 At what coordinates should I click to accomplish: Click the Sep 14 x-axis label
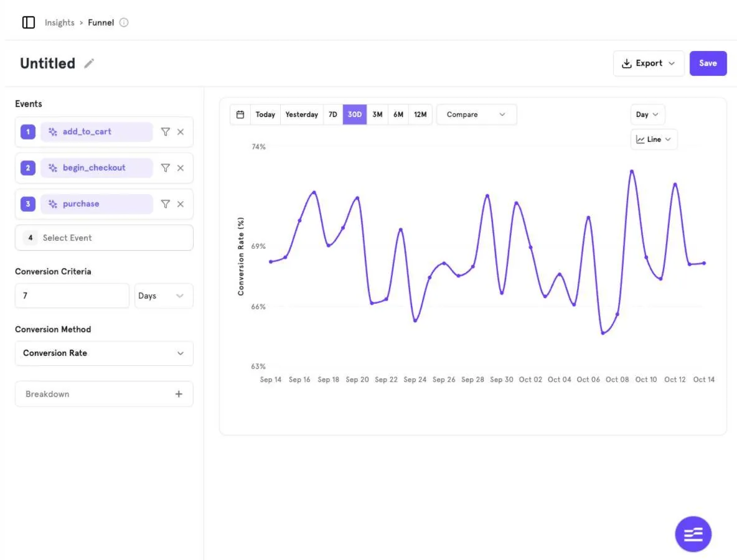click(270, 380)
